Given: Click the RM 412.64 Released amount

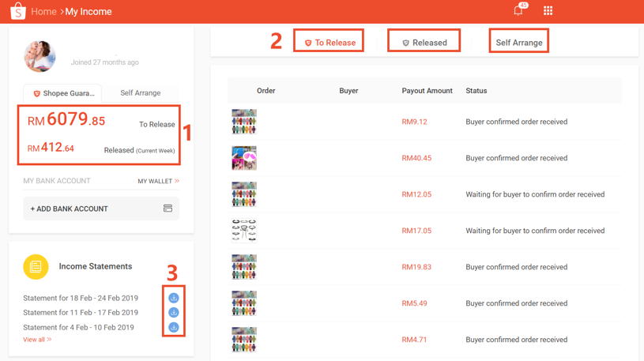Looking at the screenshot, I should point(51,148).
